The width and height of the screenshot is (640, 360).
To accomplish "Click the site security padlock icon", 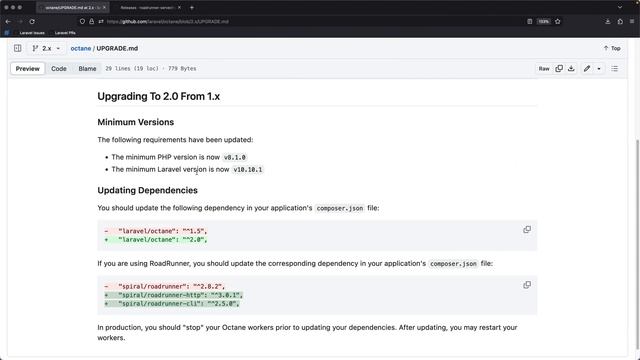I will pos(91,21).
